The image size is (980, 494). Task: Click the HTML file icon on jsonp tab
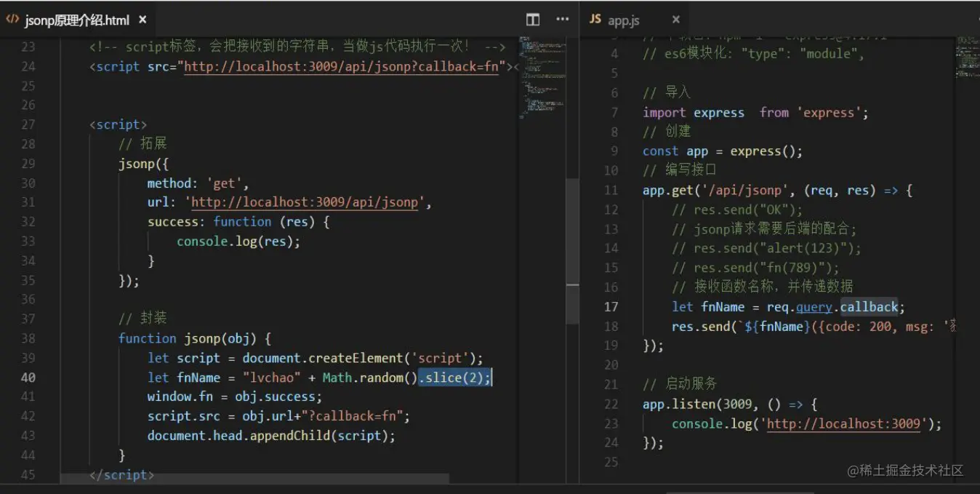coord(12,20)
